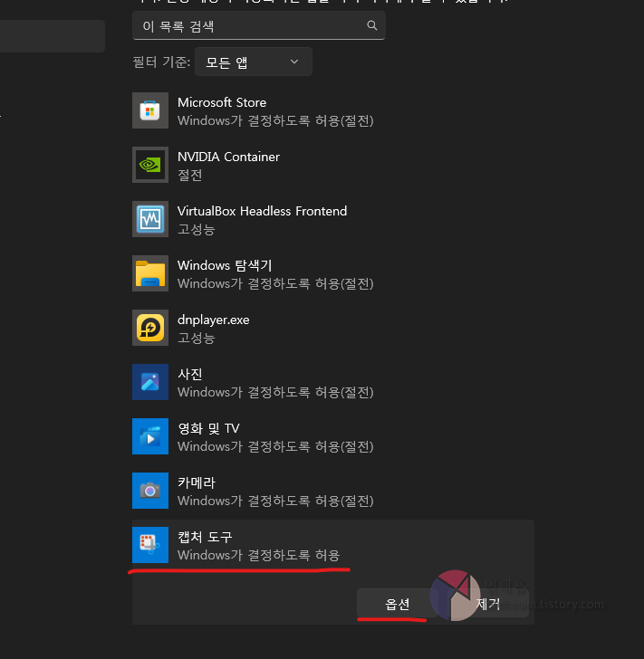
Task: Click the status text under 카메라
Action: tap(275, 501)
